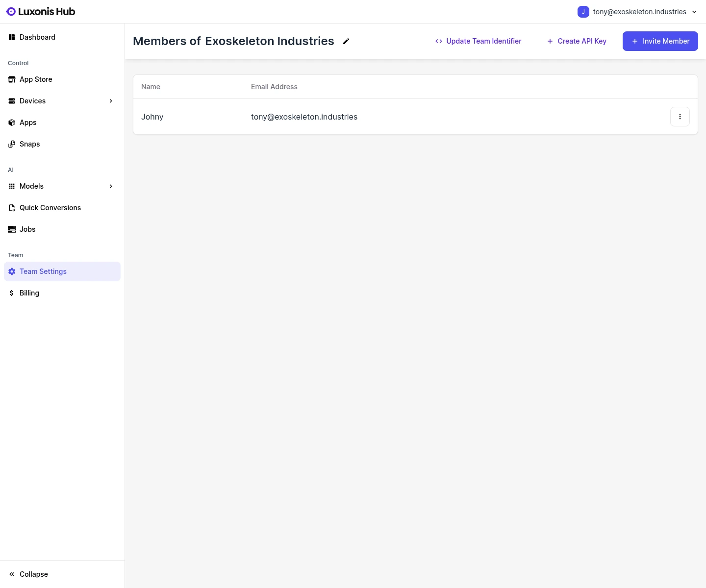This screenshot has height=588, width=706.
Task: Open Apps via its cube icon
Action: tap(12, 122)
